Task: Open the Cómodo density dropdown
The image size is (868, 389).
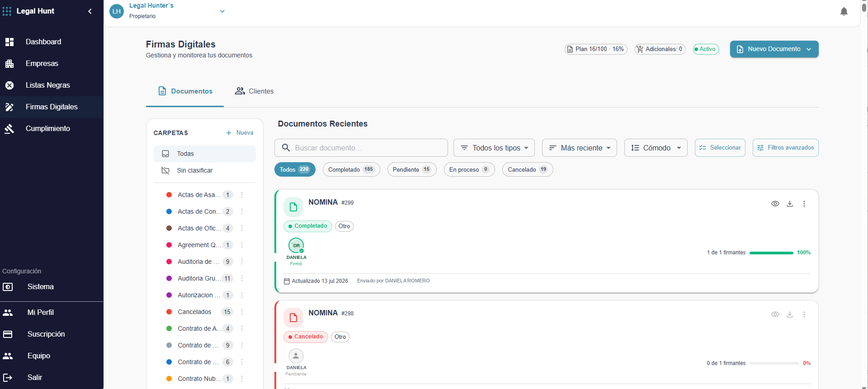Action: (x=656, y=148)
